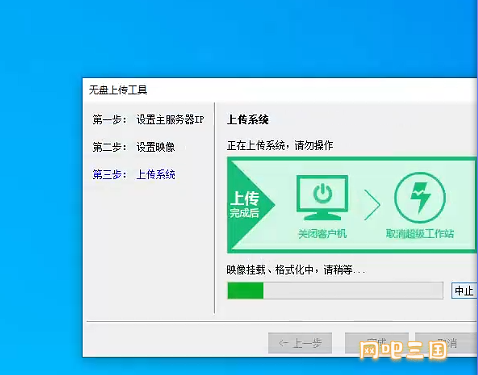Image resolution: width=478 pixels, height=375 pixels.
Task: Click the 上一步 back button
Action: [x=300, y=343]
